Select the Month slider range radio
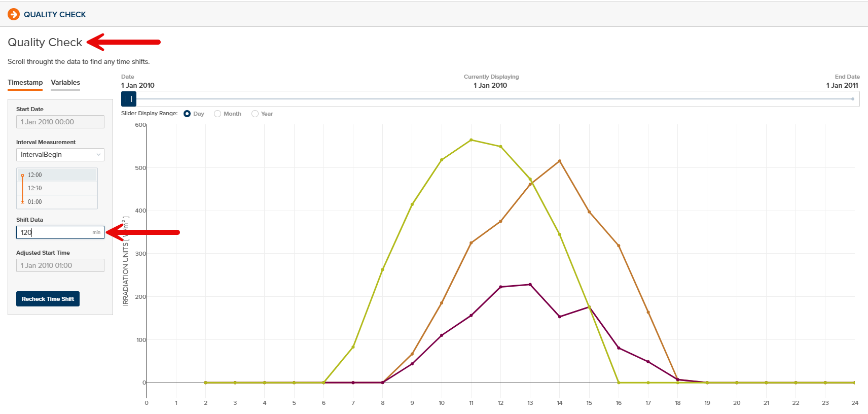This screenshot has height=414, width=868. tap(218, 114)
